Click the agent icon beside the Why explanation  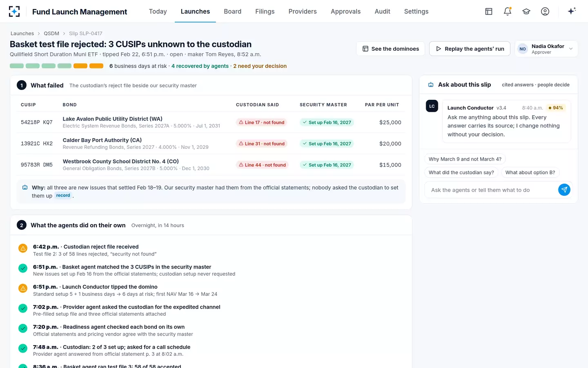coord(25,187)
